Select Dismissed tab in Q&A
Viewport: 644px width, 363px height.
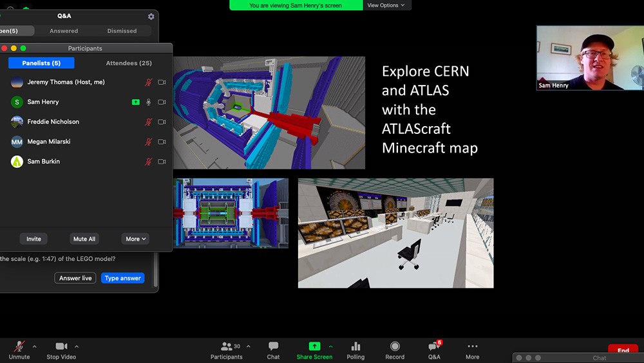click(x=122, y=31)
